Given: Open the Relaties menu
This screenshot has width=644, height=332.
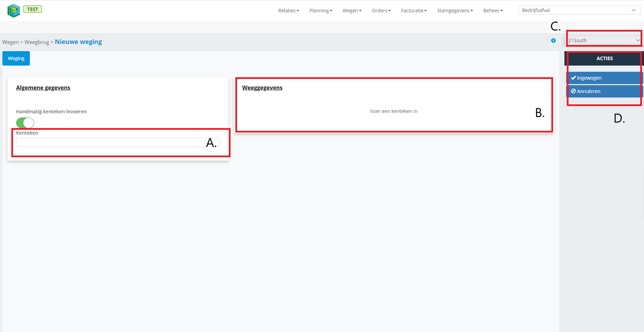Looking at the screenshot, I should click(x=289, y=11).
